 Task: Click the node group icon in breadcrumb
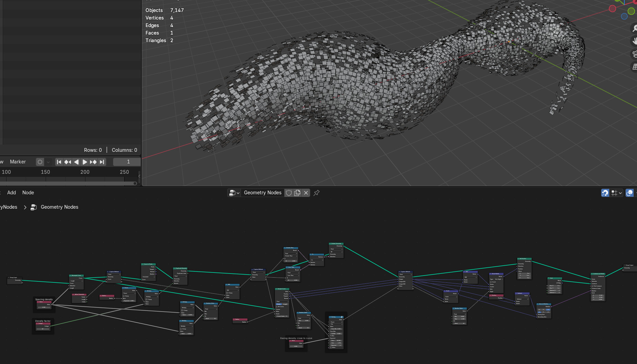pos(34,207)
